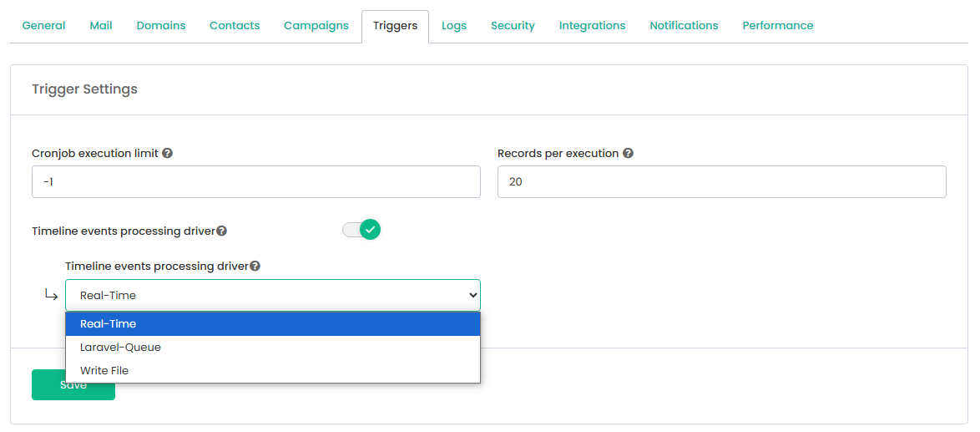Click help icon next to Records per execution
This screenshot has width=980, height=432.
(x=628, y=153)
